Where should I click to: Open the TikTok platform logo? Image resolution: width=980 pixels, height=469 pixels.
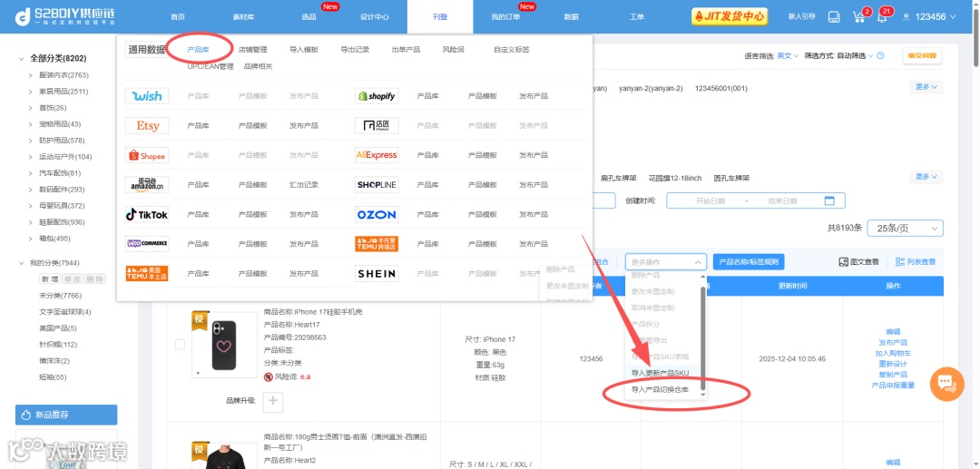pos(147,215)
